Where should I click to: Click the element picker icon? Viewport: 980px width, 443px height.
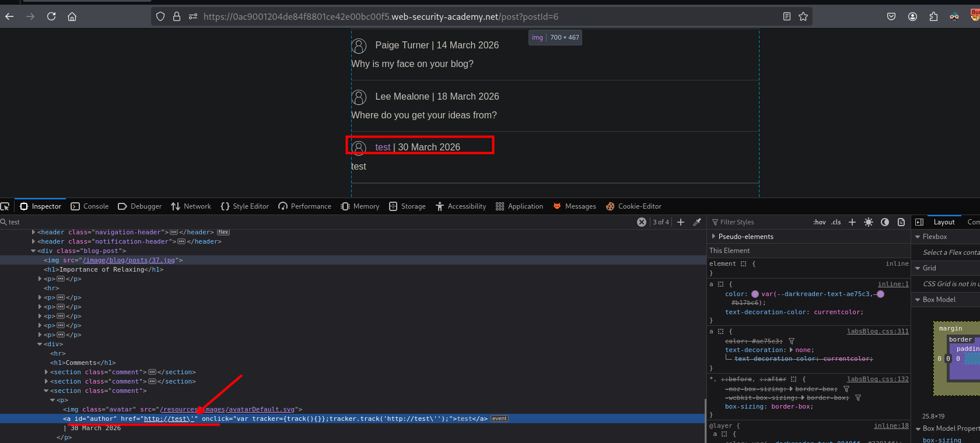pos(5,206)
